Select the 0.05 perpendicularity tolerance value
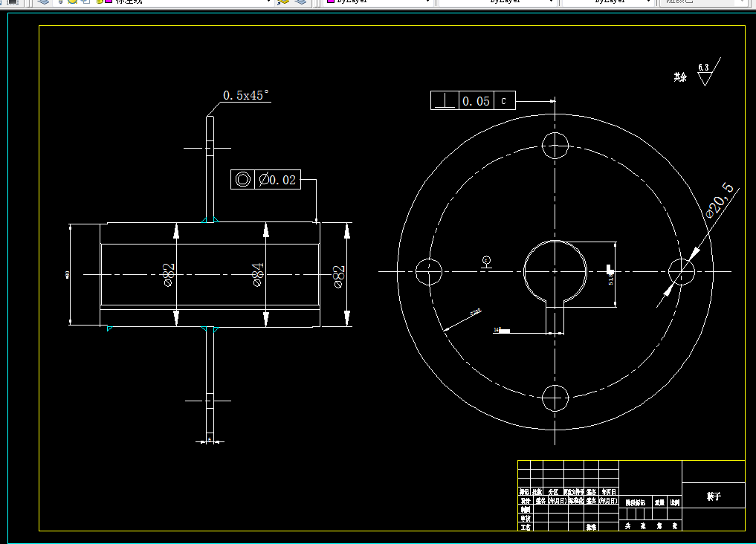756x544 pixels. (x=476, y=101)
